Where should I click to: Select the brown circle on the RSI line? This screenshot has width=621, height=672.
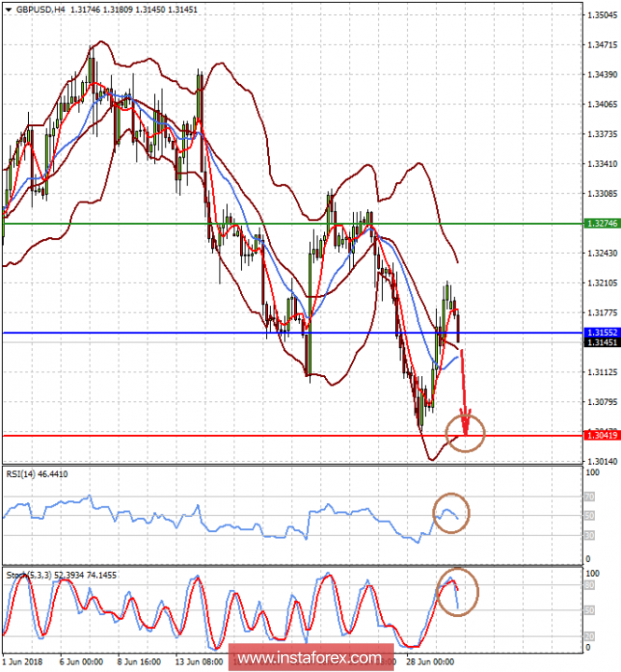tap(451, 512)
